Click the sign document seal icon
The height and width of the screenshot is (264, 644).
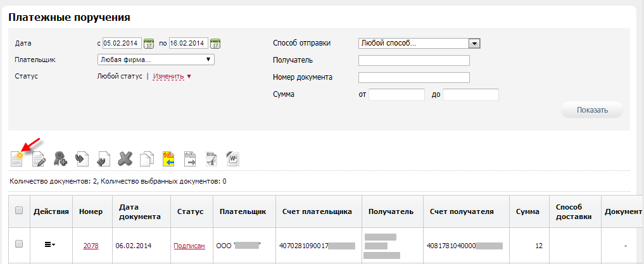point(61,158)
